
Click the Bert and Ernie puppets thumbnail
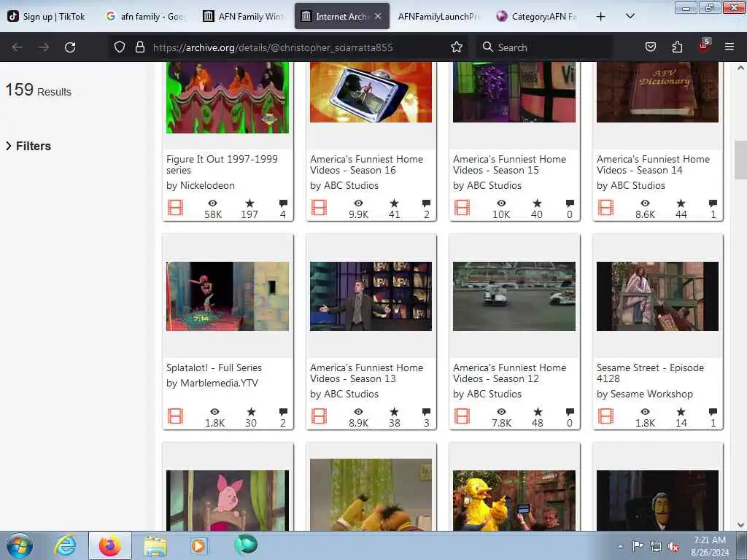pos(371,495)
